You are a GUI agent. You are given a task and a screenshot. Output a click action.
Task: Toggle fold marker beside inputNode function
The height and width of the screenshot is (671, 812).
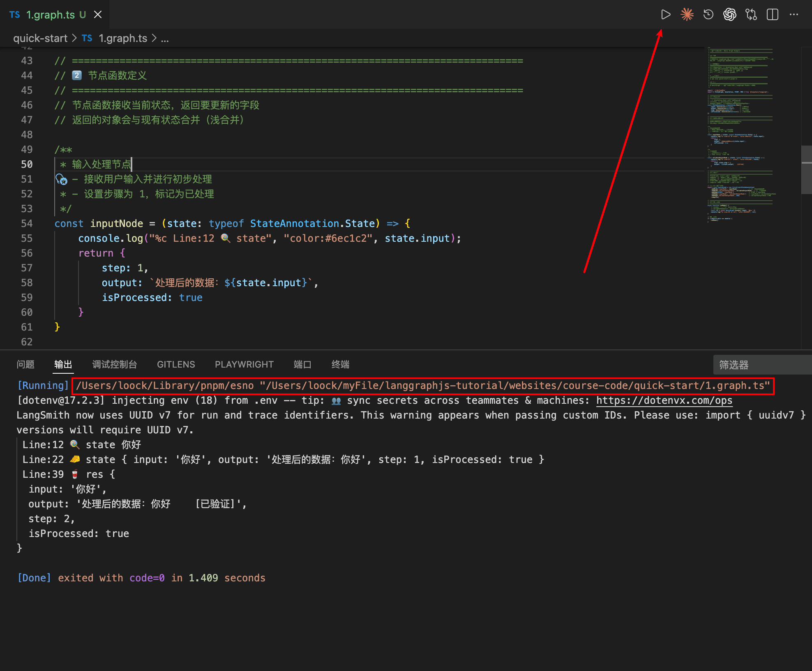click(45, 223)
